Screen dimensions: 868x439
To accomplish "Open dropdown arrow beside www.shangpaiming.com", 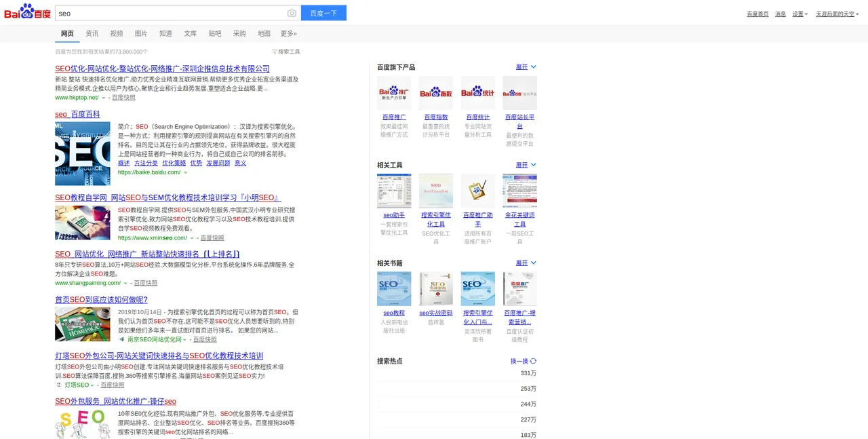I will tap(125, 283).
